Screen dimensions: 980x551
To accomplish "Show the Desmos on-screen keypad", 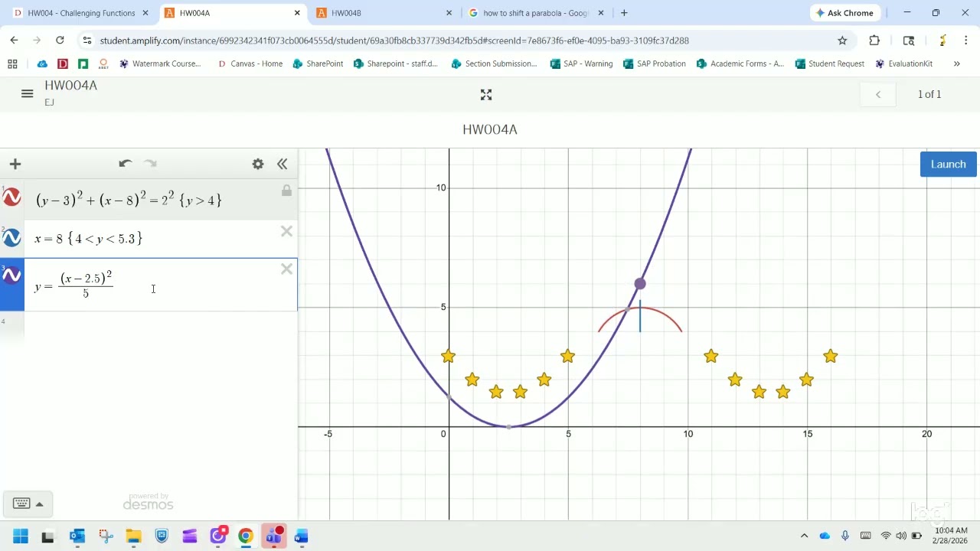I will (x=21, y=504).
